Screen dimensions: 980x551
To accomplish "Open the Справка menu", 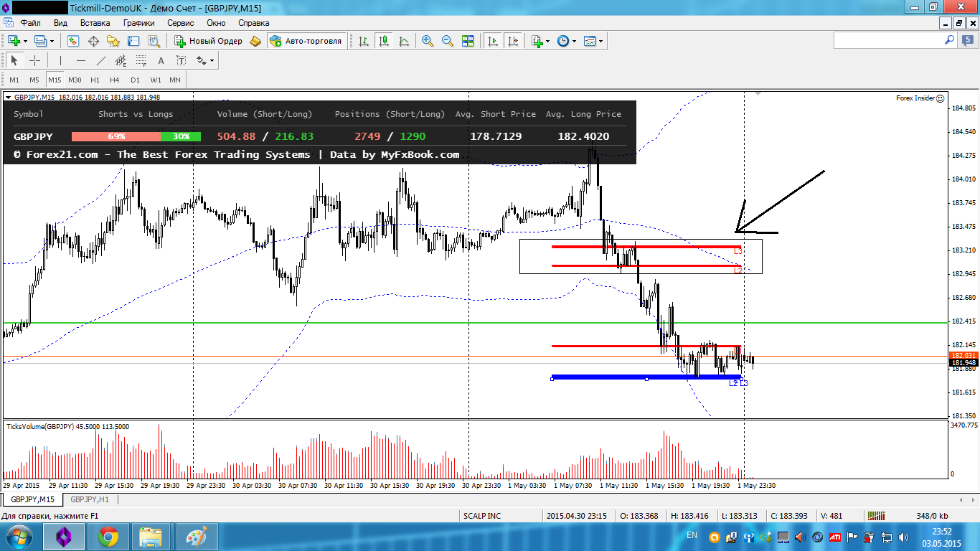I will [253, 23].
